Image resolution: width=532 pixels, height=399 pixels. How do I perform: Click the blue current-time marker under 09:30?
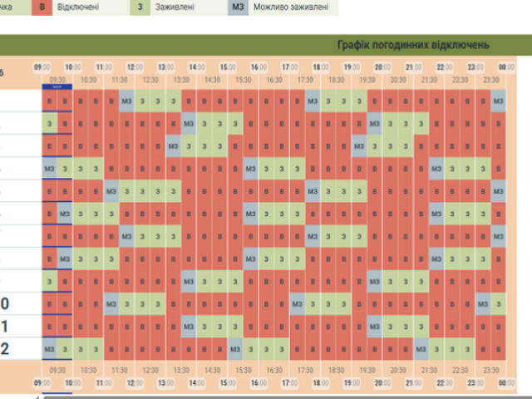click(57, 86)
